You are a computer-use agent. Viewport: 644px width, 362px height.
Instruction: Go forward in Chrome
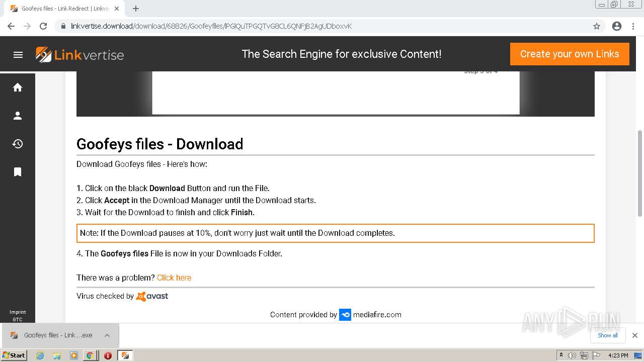point(27,26)
